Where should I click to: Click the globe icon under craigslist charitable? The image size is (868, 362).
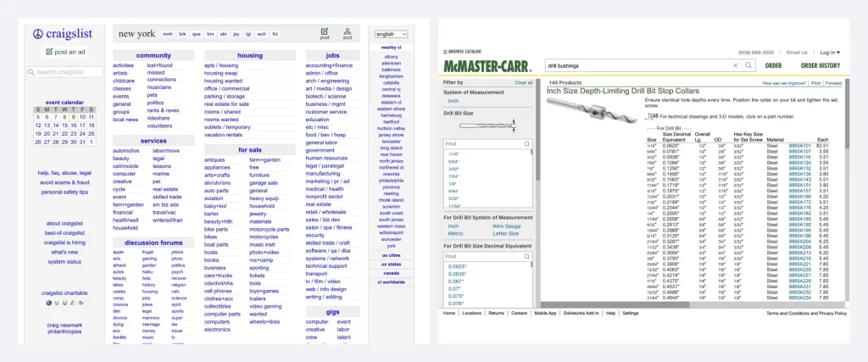pyautogui.click(x=48, y=303)
